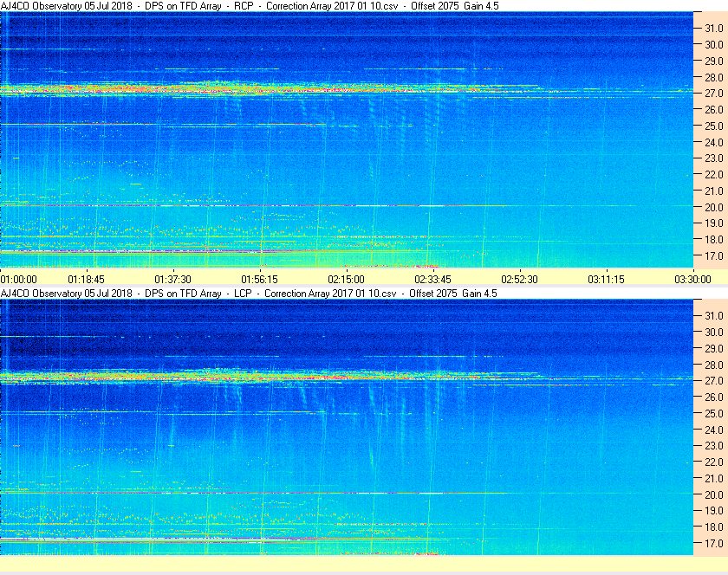Click the 18.0 frequency label on RCP plot
The height and width of the screenshot is (575, 728).
714,240
